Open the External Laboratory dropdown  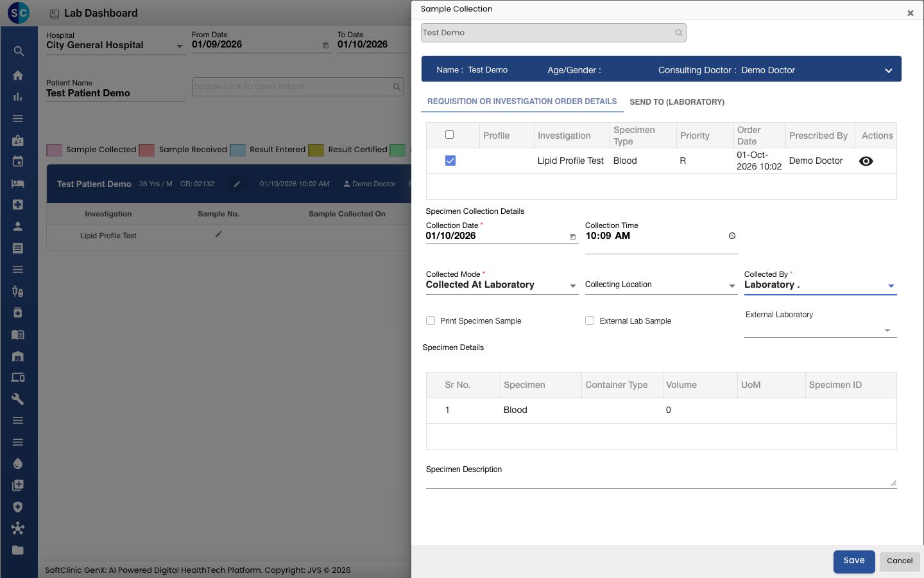[x=820, y=329]
